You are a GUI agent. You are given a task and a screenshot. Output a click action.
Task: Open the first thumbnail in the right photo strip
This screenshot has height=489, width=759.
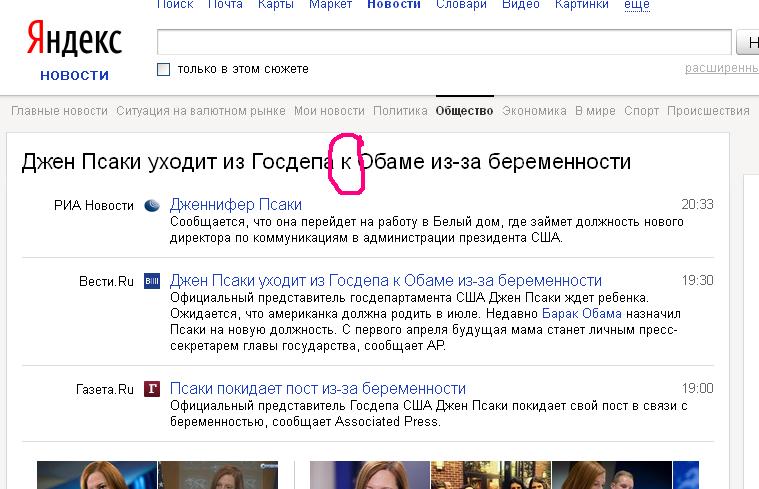370,475
